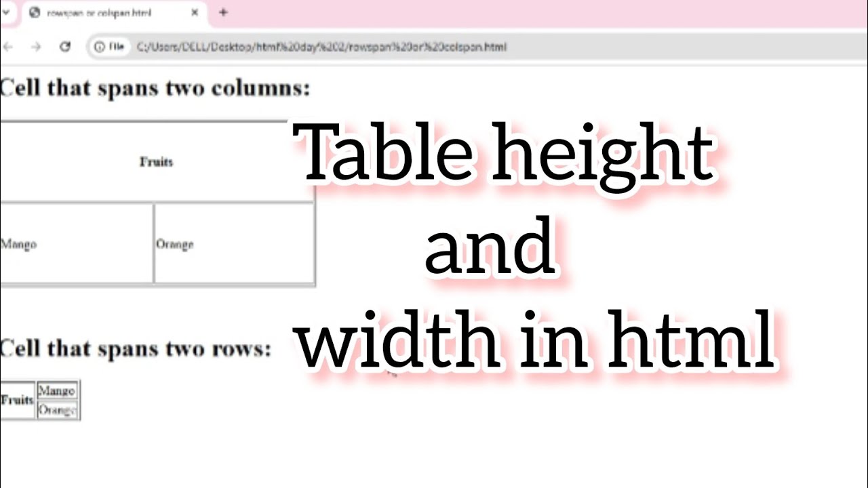The height and width of the screenshot is (488, 868).
Task: Reload the current page
Action: pyautogui.click(x=65, y=47)
